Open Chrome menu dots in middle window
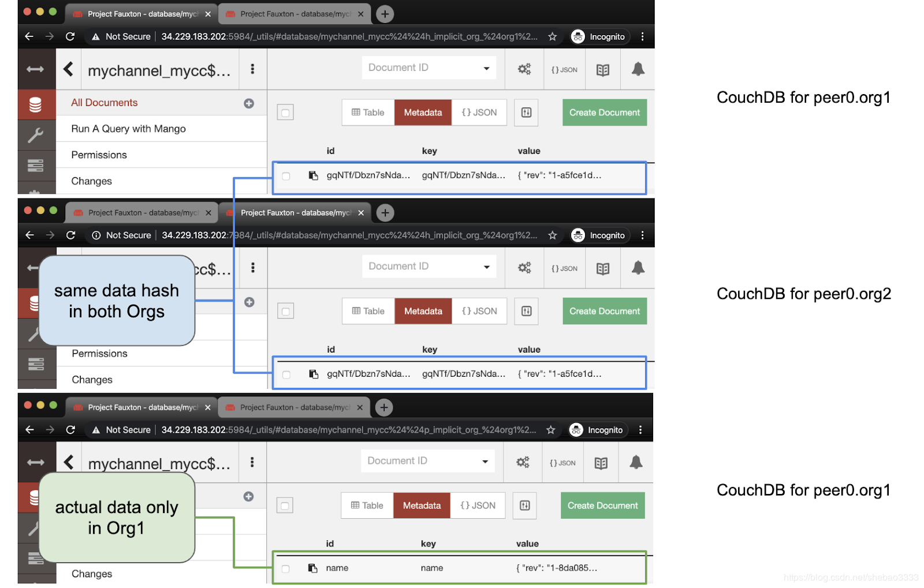 [x=642, y=235]
